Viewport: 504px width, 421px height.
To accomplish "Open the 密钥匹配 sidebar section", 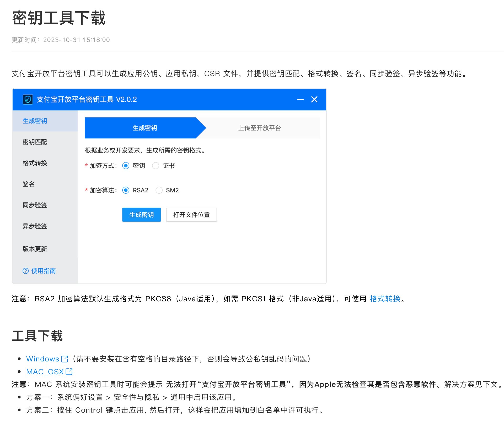I will pos(35,142).
